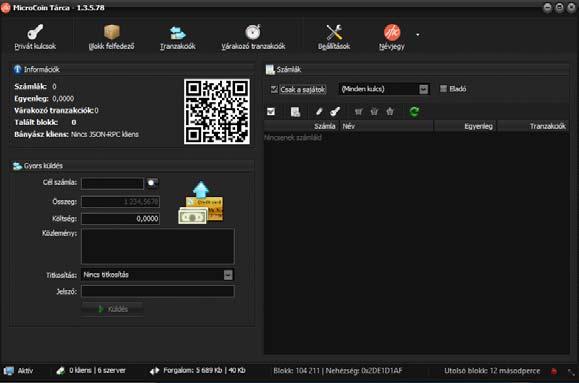The height and width of the screenshot is (383, 579).
Task: Click 'Nincs JSON-RPC kliens' text
Action: pyautogui.click(x=105, y=134)
